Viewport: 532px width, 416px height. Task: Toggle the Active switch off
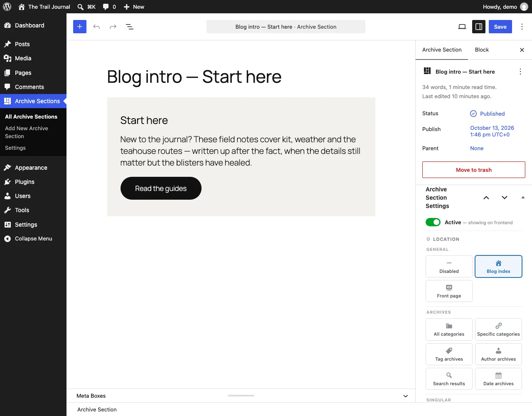click(433, 222)
